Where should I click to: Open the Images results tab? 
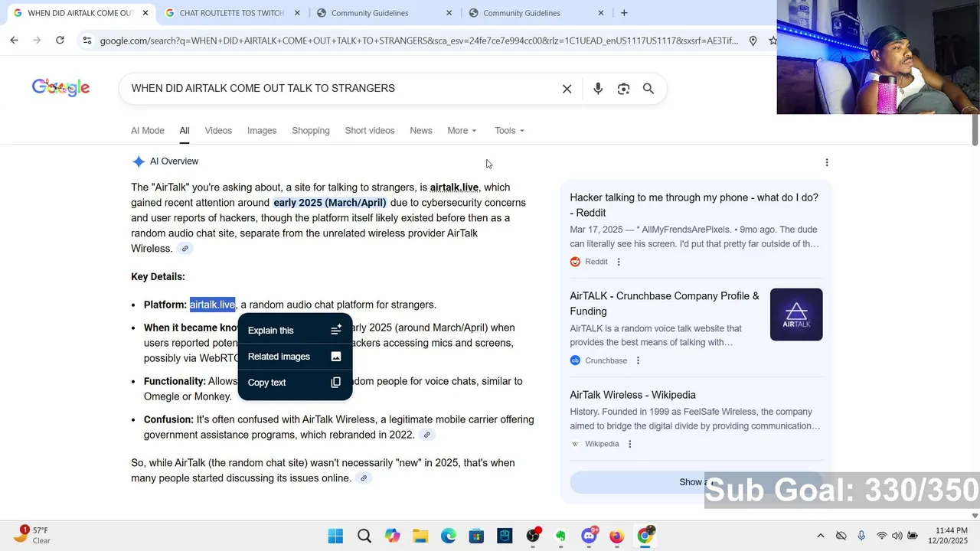coord(262,131)
